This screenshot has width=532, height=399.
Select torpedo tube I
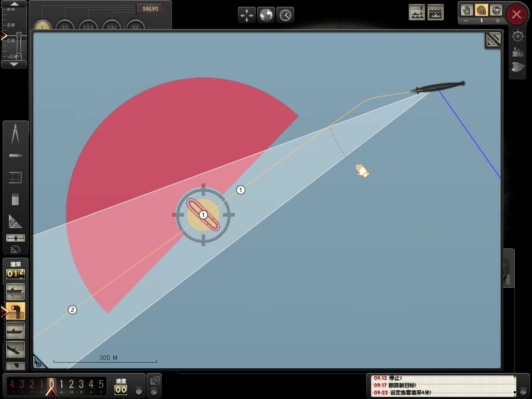tap(43, 26)
